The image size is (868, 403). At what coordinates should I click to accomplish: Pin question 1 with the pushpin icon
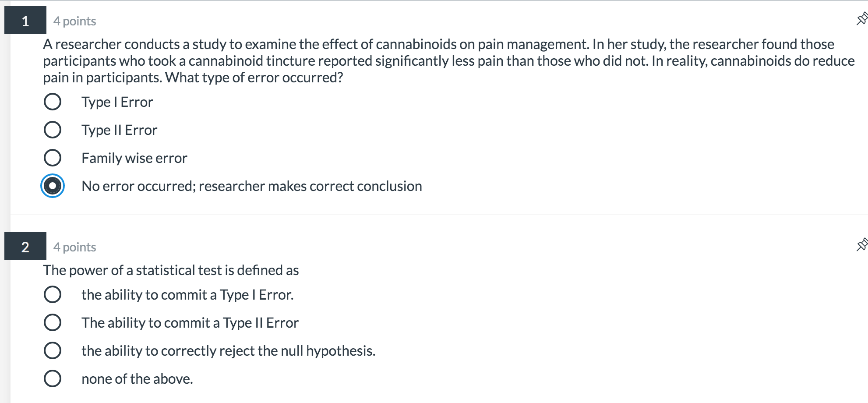(862, 19)
